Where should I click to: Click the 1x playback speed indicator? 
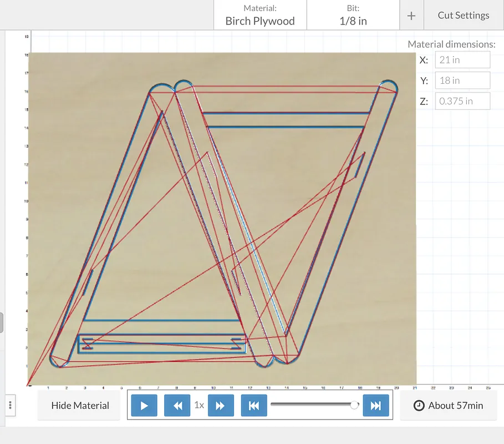(199, 406)
